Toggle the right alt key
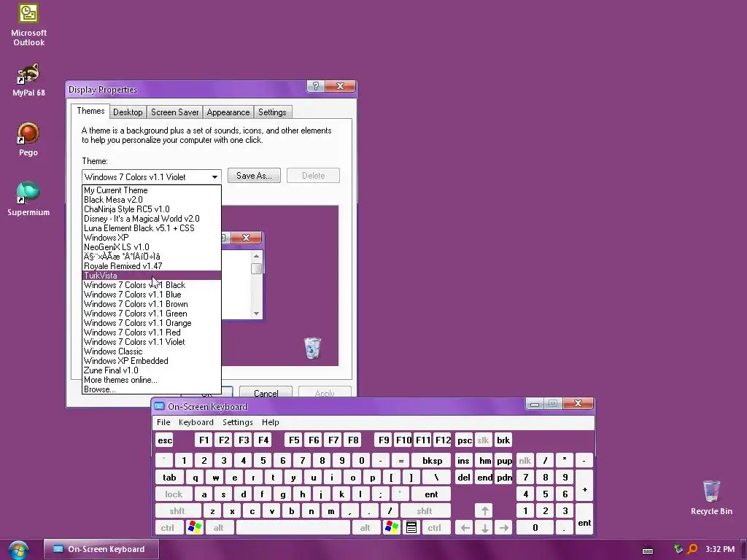Viewport: 747px width, 560px height. click(x=365, y=528)
